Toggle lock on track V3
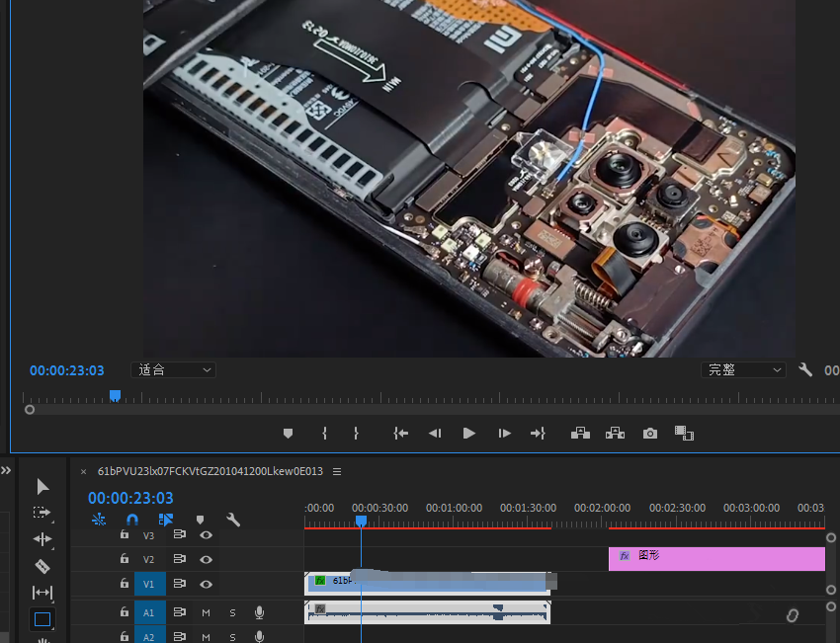 click(x=124, y=534)
